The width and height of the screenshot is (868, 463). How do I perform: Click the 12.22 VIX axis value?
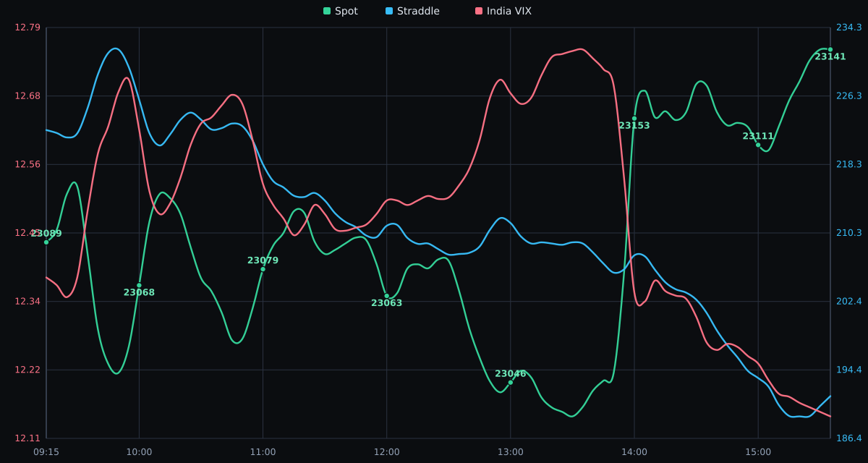point(27,370)
